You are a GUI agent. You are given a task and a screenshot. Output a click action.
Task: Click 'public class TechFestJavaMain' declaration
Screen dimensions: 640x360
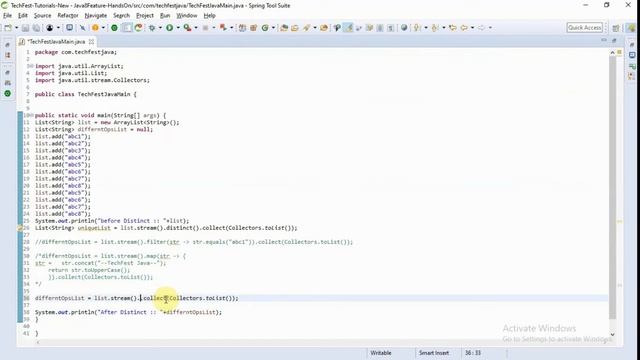click(x=86, y=94)
